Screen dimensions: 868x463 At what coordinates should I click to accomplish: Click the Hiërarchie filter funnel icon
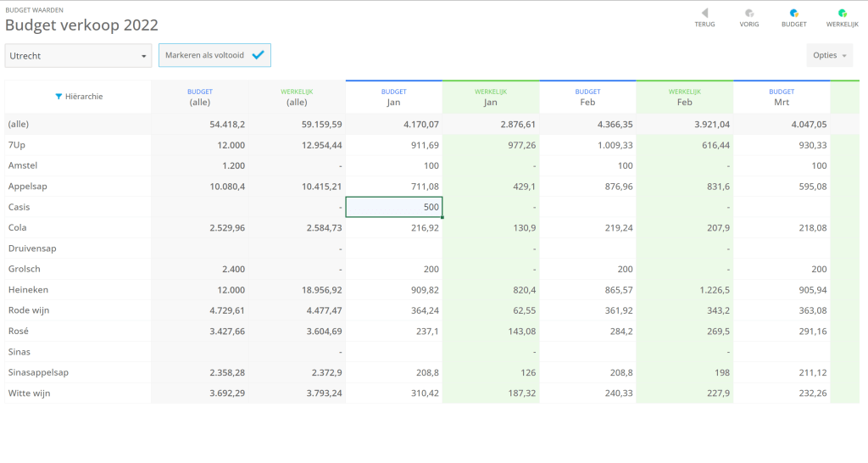click(58, 97)
